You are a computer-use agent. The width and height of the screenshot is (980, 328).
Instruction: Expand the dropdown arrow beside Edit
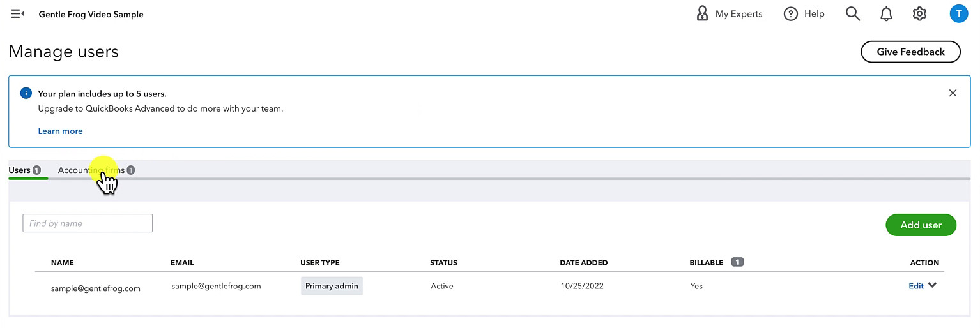(933, 285)
